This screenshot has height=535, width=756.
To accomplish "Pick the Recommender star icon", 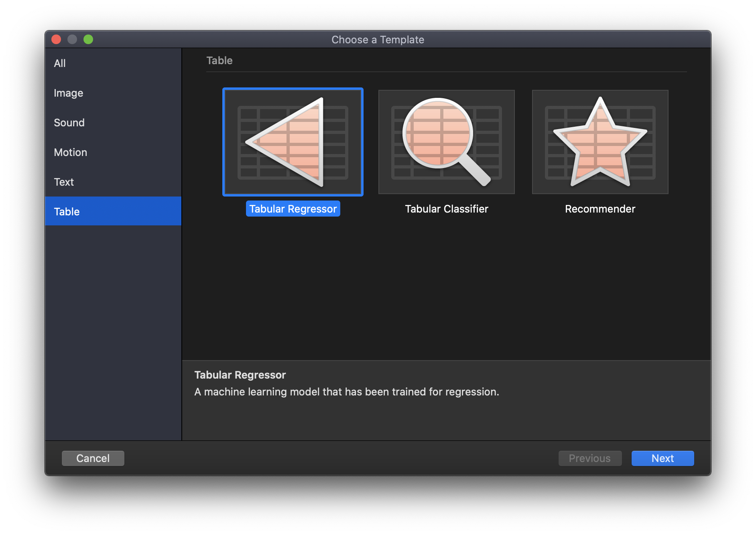I will coord(600,142).
